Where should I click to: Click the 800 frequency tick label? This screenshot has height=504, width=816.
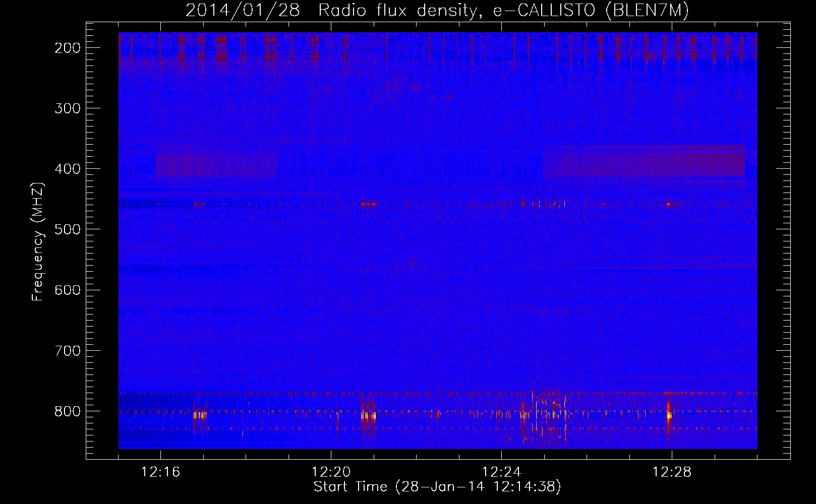(x=67, y=411)
